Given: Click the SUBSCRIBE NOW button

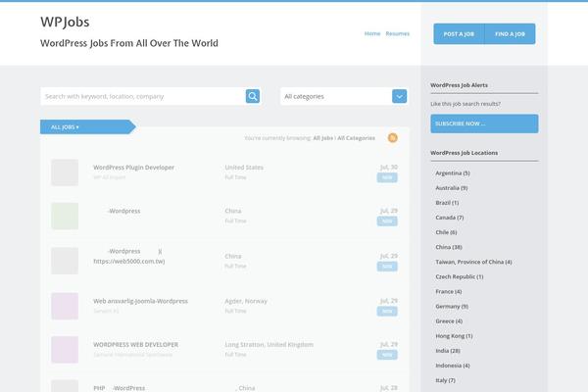Looking at the screenshot, I should tap(484, 123).
